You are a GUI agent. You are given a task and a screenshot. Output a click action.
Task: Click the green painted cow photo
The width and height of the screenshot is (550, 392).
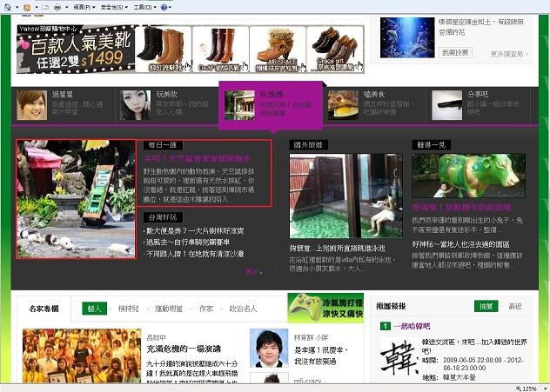point(468,176)
